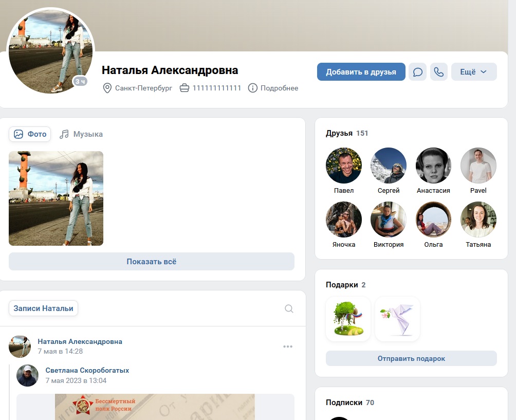Viewport: 516px width, 420px height.
Task: Open Светлана Скоробогатых profile link
Action: (87, 370)
